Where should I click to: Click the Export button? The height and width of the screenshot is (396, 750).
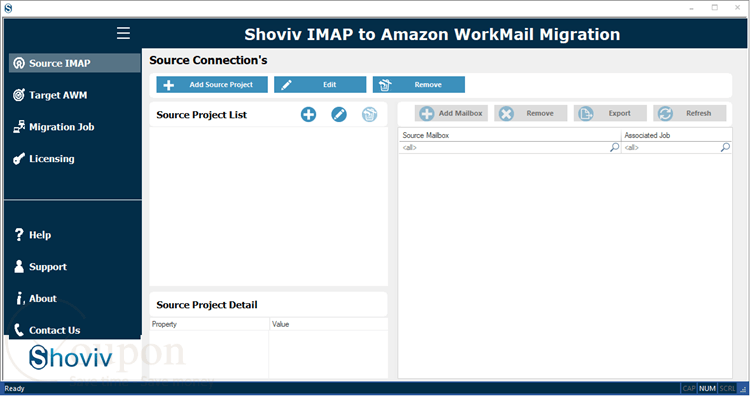[x=610, y=113]
